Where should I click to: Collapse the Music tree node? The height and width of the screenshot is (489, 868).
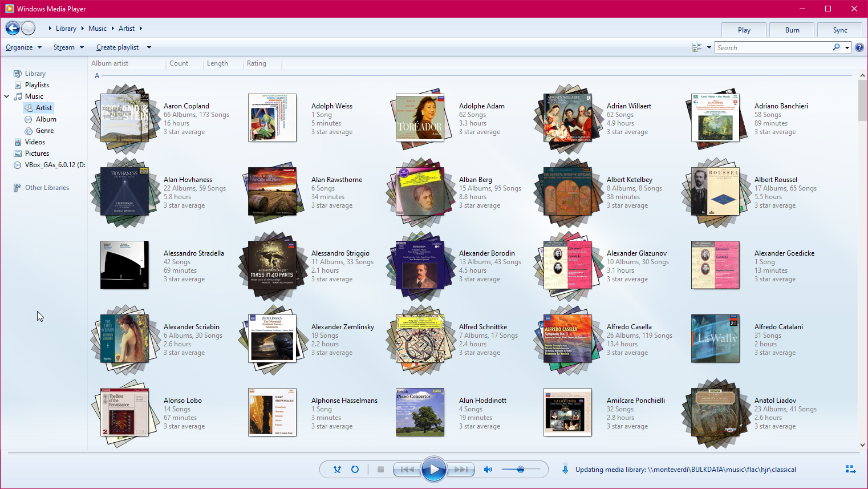pyautogui.click(x=7, y=96)
